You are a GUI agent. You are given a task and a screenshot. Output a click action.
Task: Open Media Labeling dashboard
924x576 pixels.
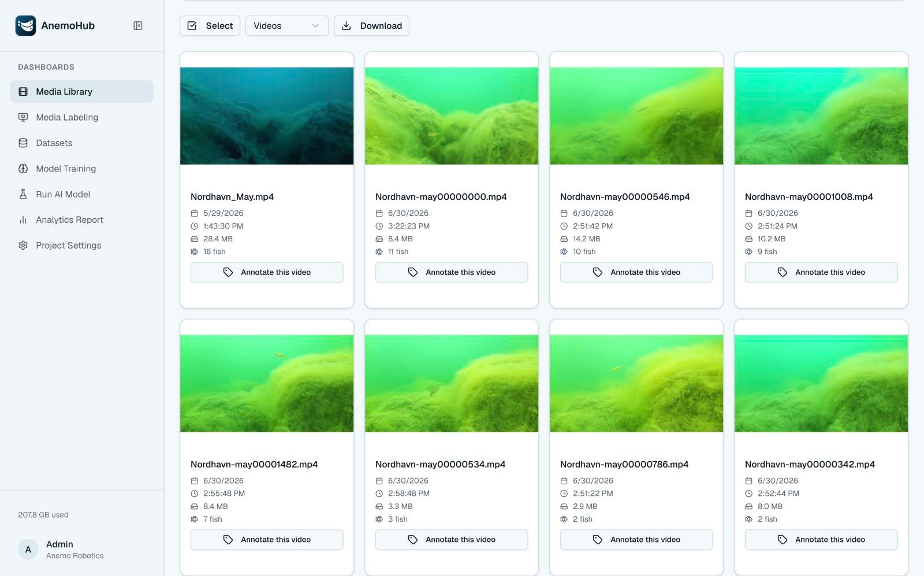coord(81,117)
